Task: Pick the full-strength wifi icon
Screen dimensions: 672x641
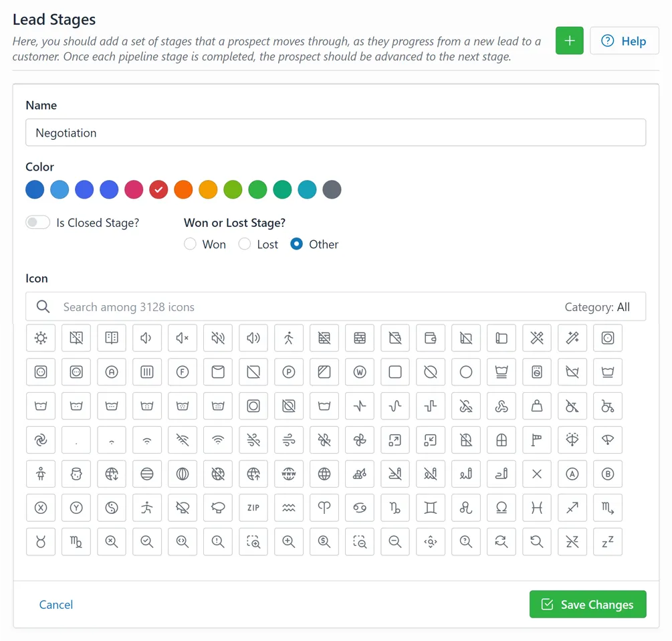Action: click(x=218, y=440)
